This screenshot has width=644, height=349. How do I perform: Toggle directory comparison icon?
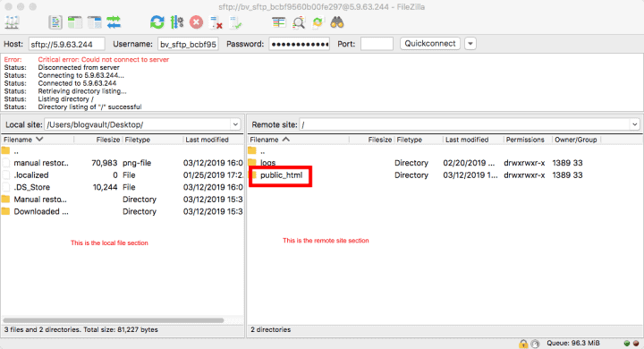(x=298, y=22)
